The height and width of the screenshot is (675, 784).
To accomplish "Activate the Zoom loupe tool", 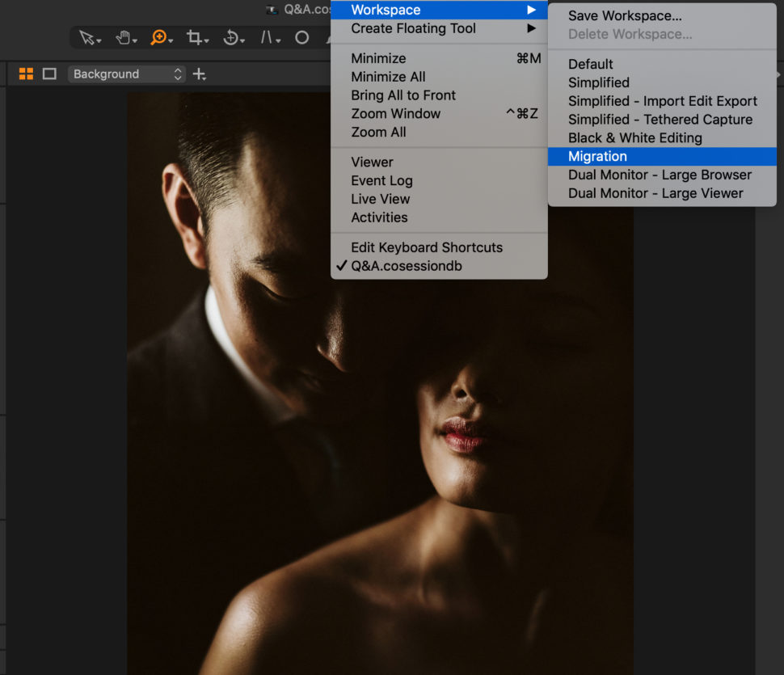I will coord(159,37).
